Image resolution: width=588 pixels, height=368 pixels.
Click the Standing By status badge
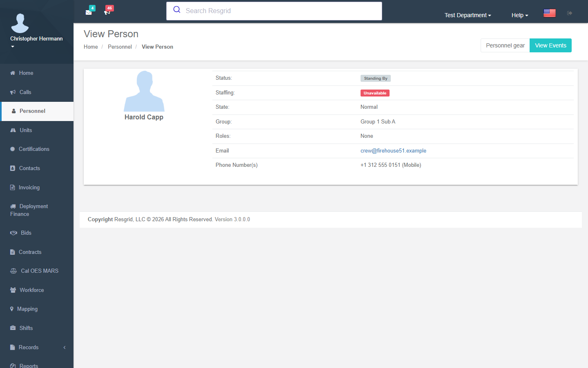pyautogui.click(x=376, y=79)
